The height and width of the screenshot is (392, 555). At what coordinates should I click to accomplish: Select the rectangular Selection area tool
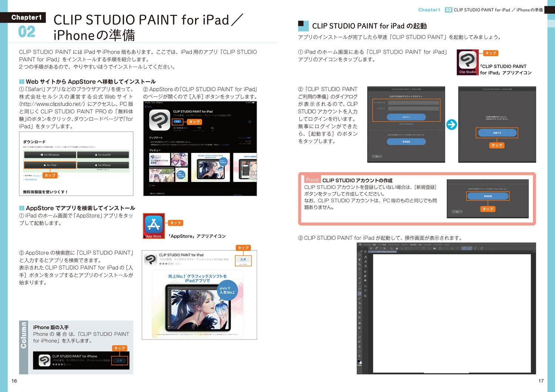360,274
